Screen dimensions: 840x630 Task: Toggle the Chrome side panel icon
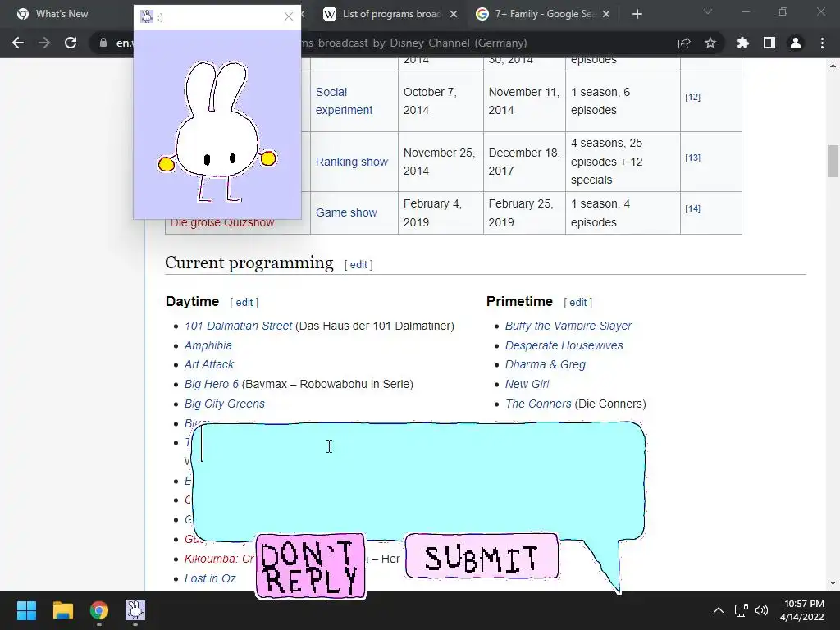(769, 43)
